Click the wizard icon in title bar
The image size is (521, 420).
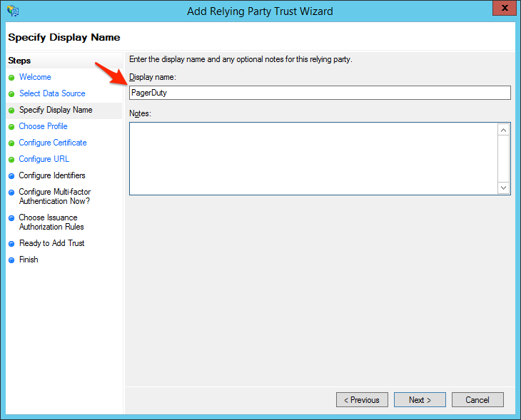coord(12,11)
